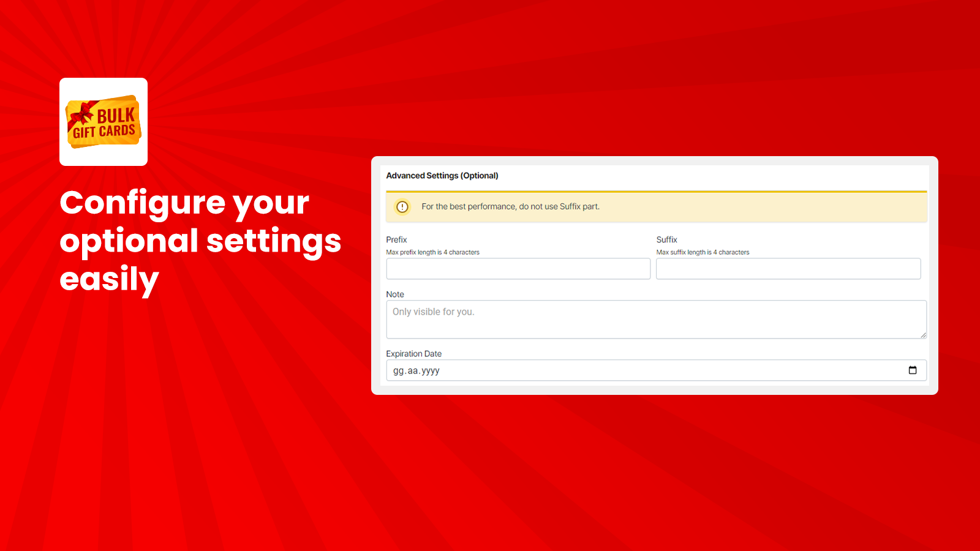980x551 pixels.
Task: Focus the Suffix text field
Action: click(788, 269)
